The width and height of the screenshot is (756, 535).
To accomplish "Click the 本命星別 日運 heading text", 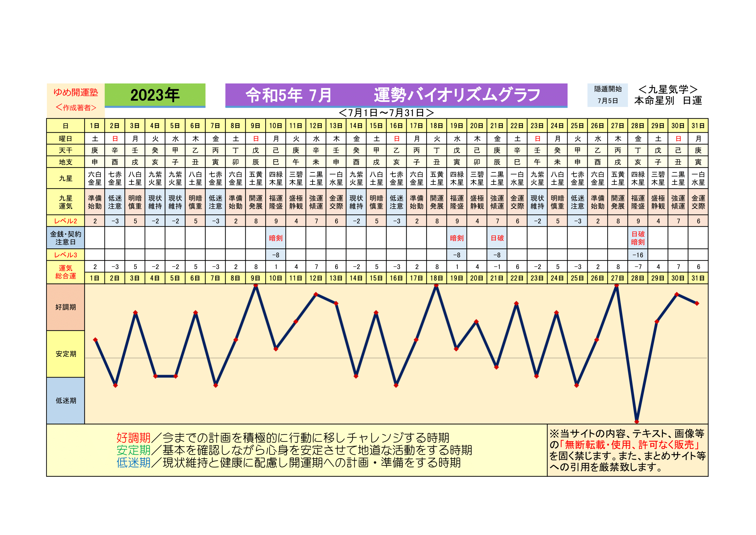I will tap(668, 101).
